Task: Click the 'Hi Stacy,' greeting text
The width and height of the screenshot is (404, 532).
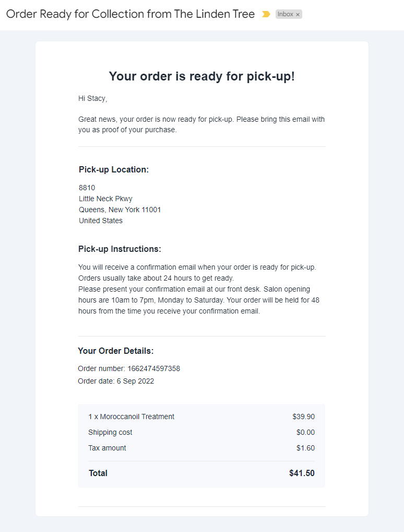Action: point(92,98)
